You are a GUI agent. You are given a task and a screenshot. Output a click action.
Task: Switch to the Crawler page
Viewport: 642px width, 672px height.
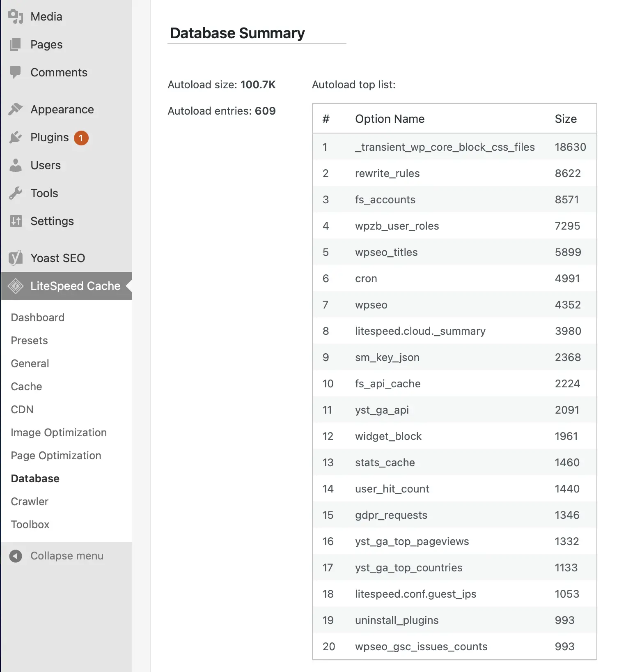click(x=29, y=501)
